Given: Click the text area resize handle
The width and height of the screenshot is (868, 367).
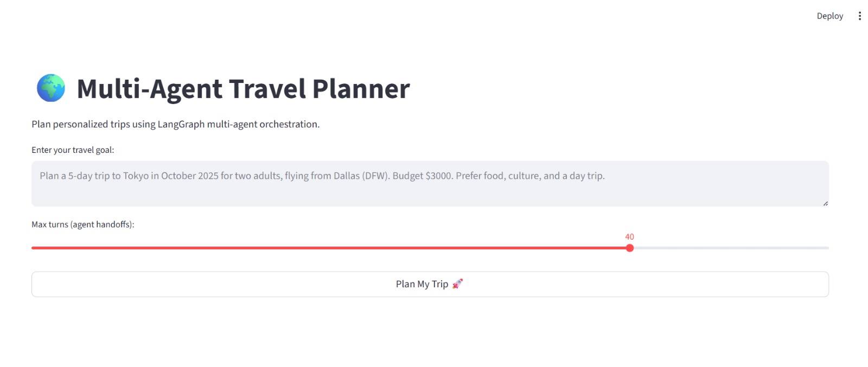Looking at the screenshot, I should pos(825,203).
